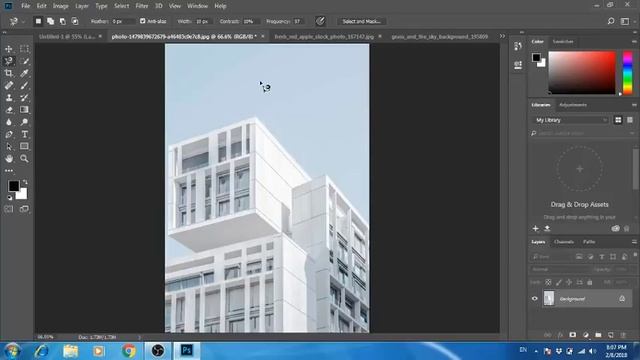Select the Blur tool
Viewport: 640px width, 360px height.
click(x=9, y=122)
